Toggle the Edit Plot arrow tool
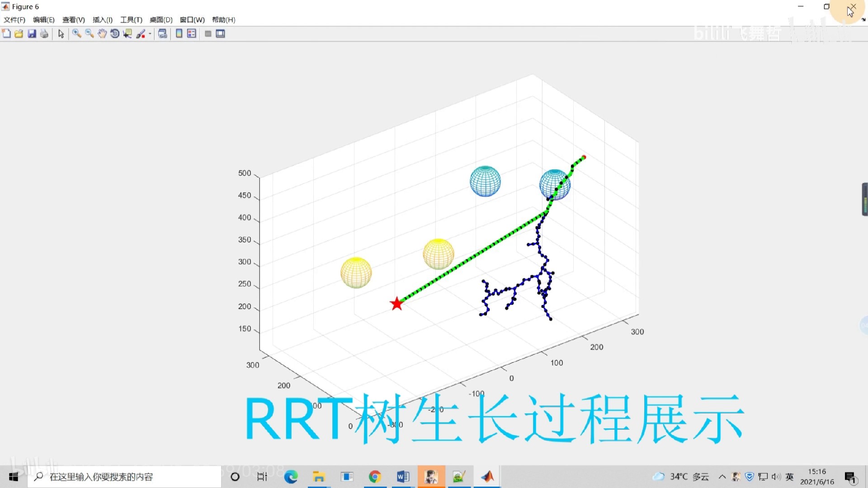This screenshot has height=488, width=868. (x=61, y=34)
